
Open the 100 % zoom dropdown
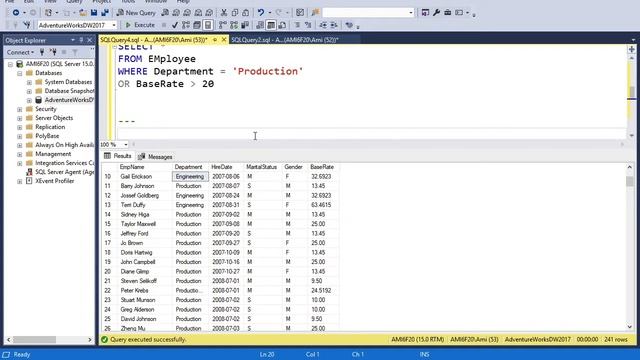coord(126,144)
